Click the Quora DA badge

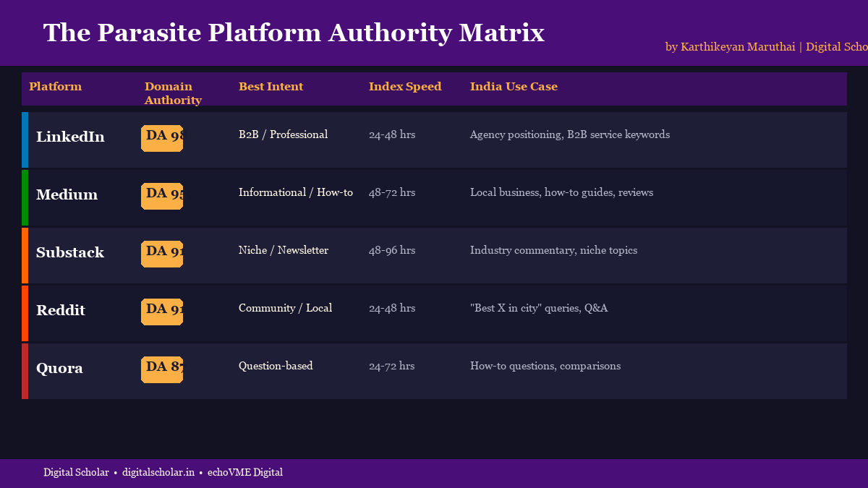pyautogui.click(x=162, y=369)
